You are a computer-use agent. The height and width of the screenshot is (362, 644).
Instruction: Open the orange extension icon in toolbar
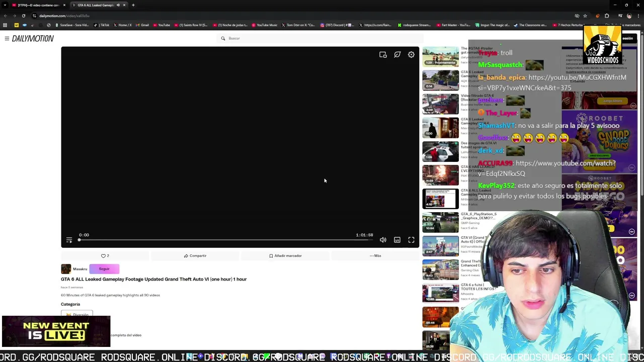(597, 16)
